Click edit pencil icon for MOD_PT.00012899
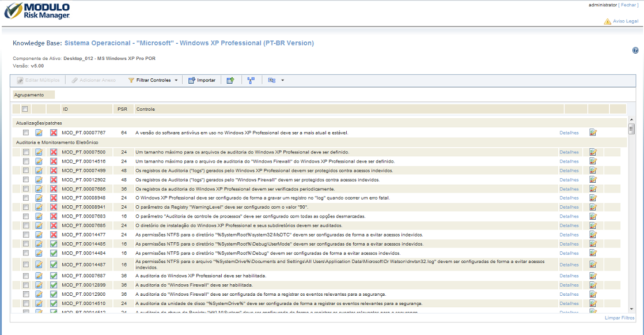 [39, 285]
